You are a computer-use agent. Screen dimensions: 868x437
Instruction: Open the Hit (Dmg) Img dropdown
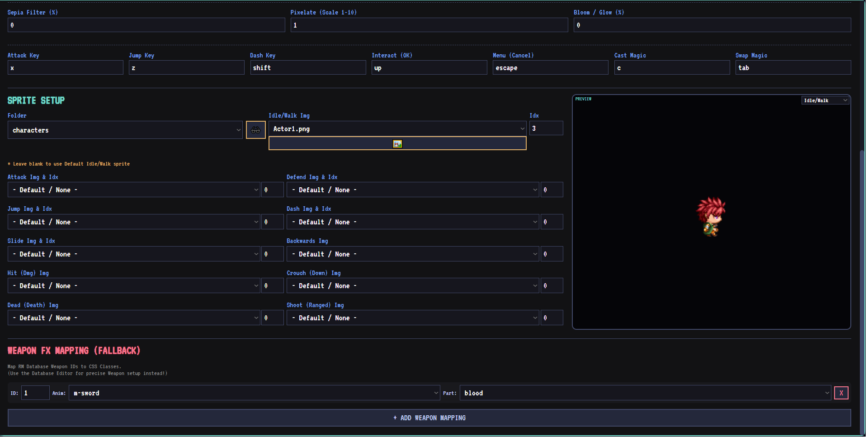[x=134, y=286]
